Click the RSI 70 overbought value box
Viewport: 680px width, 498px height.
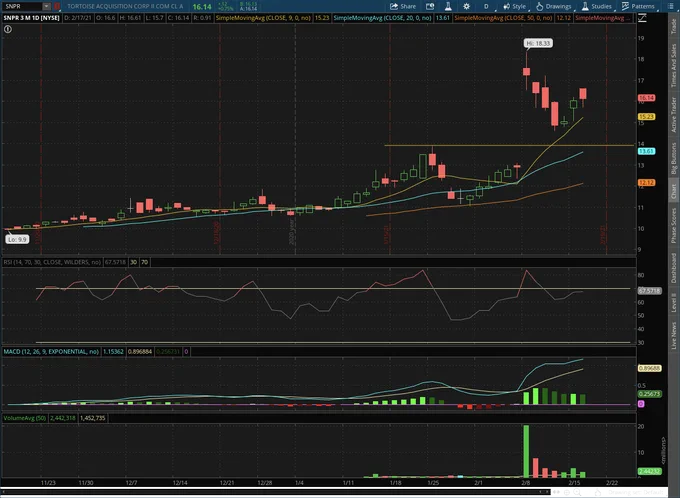[144, 262]
